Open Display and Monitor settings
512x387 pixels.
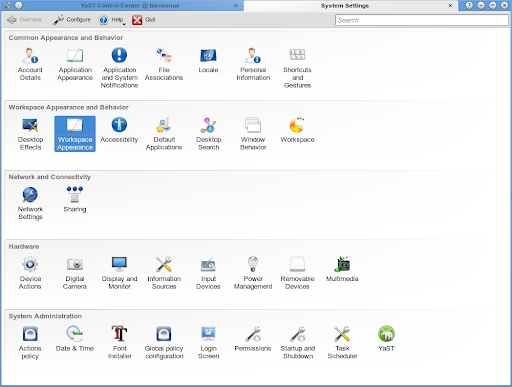tap(119, 273)
